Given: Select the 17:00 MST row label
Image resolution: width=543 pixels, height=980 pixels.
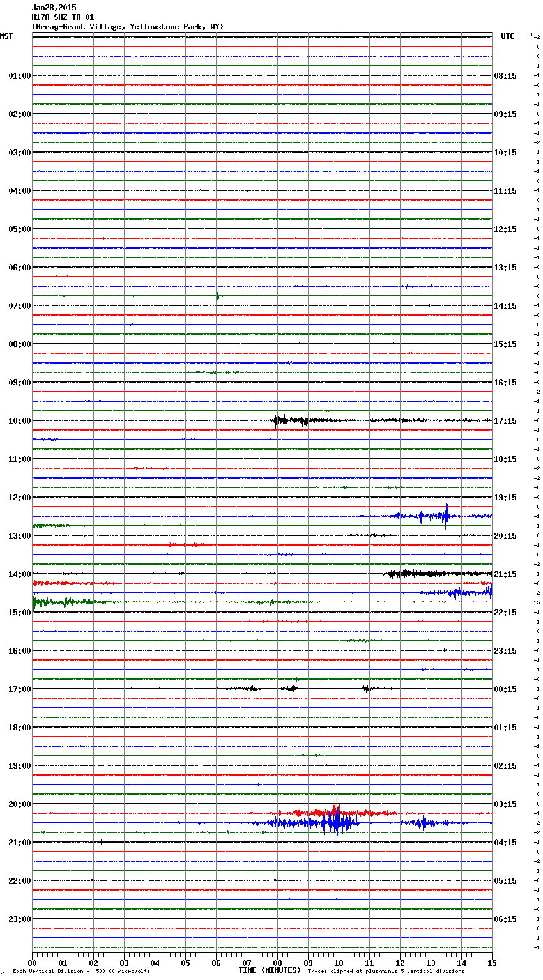Looking at the screenshot, I should [20, 689].
